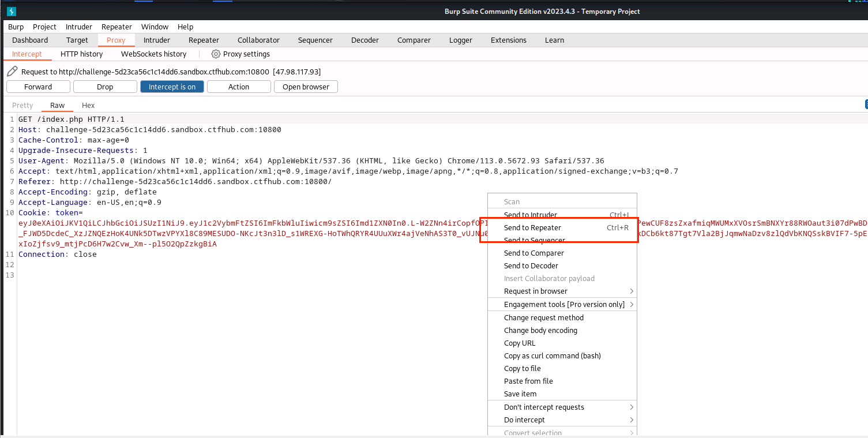Open the WebSockets history sub-tab

[153, 54]
